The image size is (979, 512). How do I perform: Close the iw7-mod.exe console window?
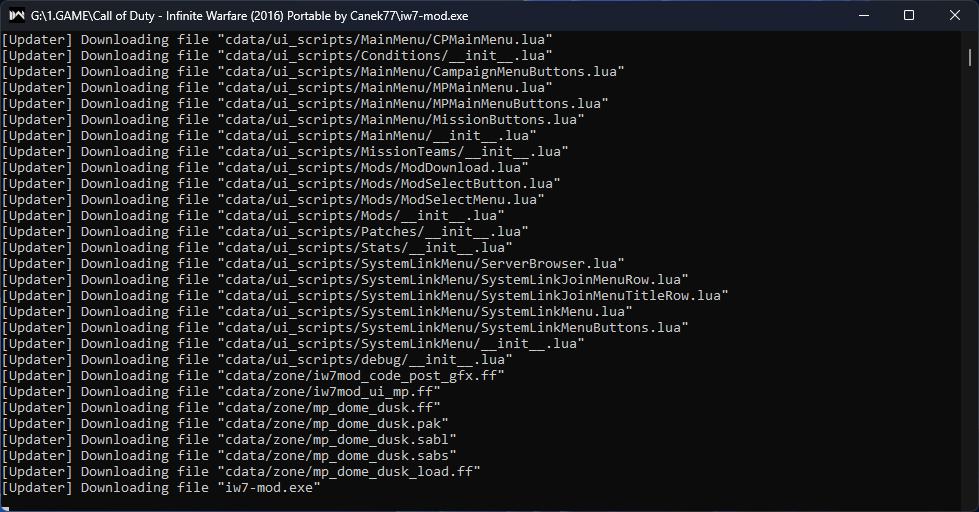click(x=955, y=16)
